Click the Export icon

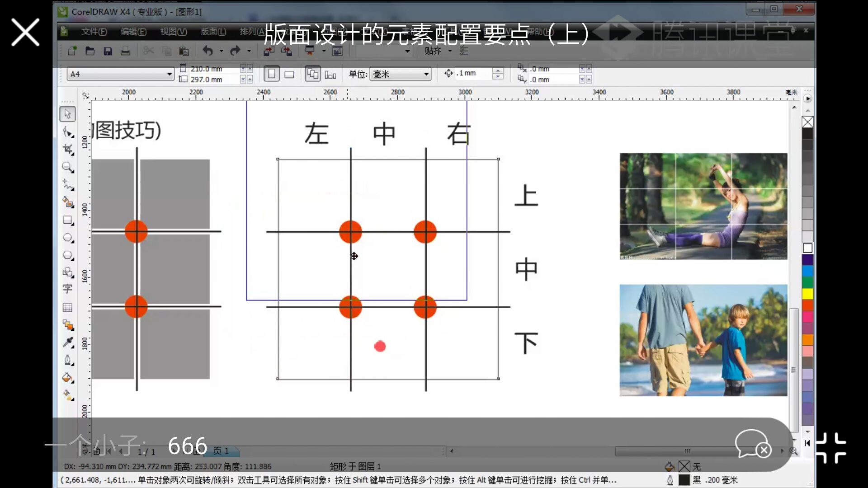(287, 51)
